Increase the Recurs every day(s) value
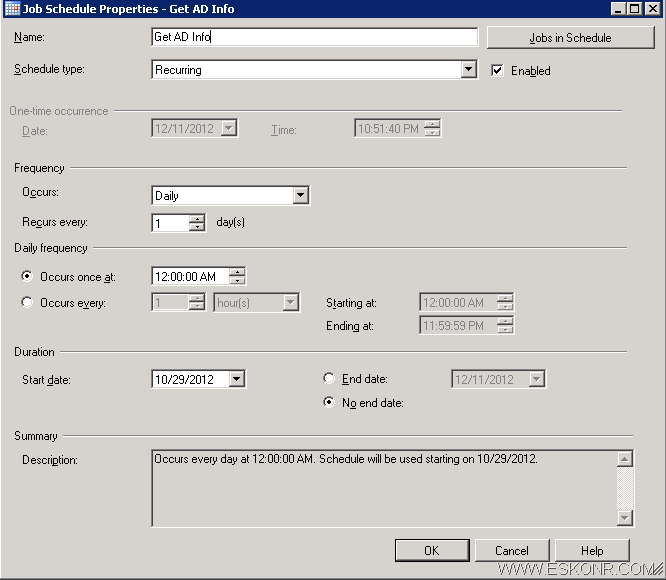 [x=197, y=219]
